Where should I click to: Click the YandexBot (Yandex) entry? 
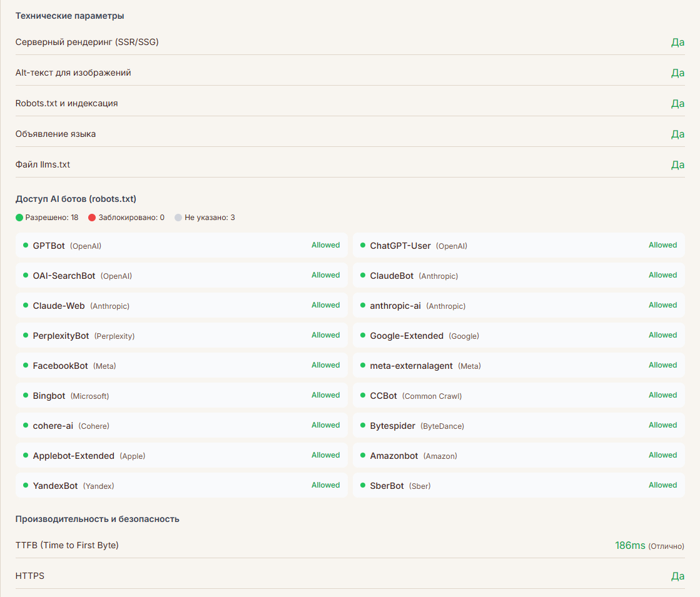coord(181,485)
